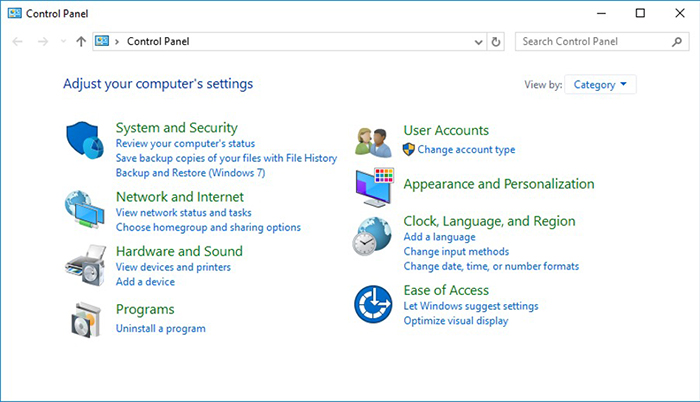Screen dimensions: 700x402
Task: Go up one level with Up arrow
Action: coord(81,42)
